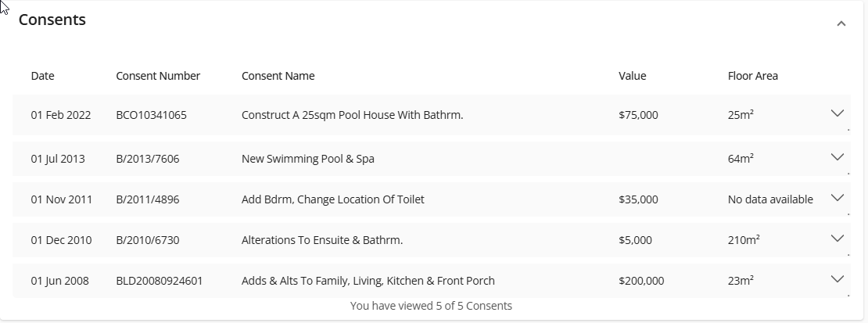Open Adds & Alts To Family consent
The image size is (868, 323).
coord(368,281)
